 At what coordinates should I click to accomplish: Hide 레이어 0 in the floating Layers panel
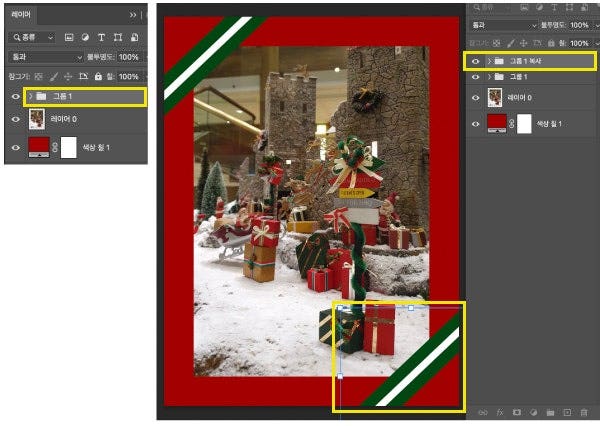pos(15,119)
